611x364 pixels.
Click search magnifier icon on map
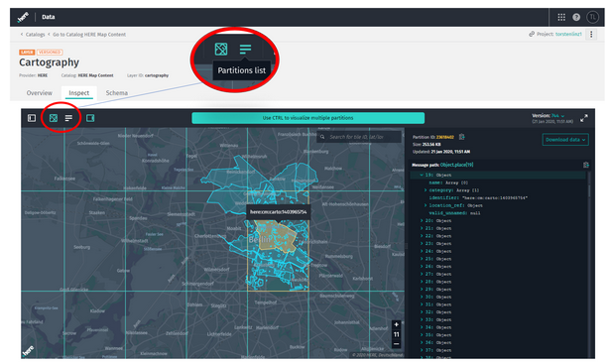click(x=322, y=137)
